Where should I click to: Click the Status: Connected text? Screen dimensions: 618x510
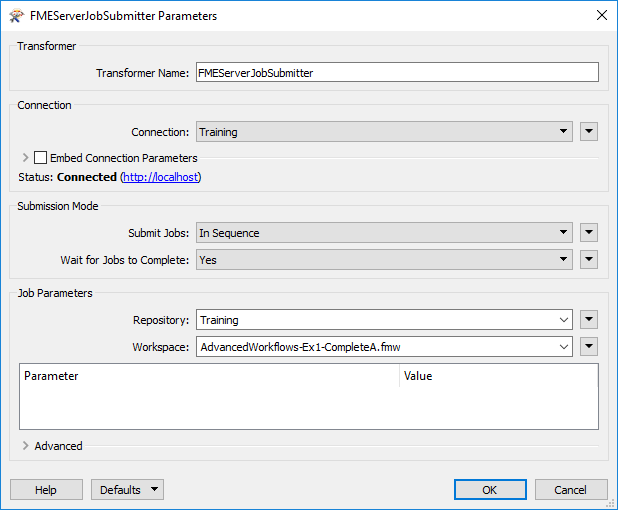[67, 177]
